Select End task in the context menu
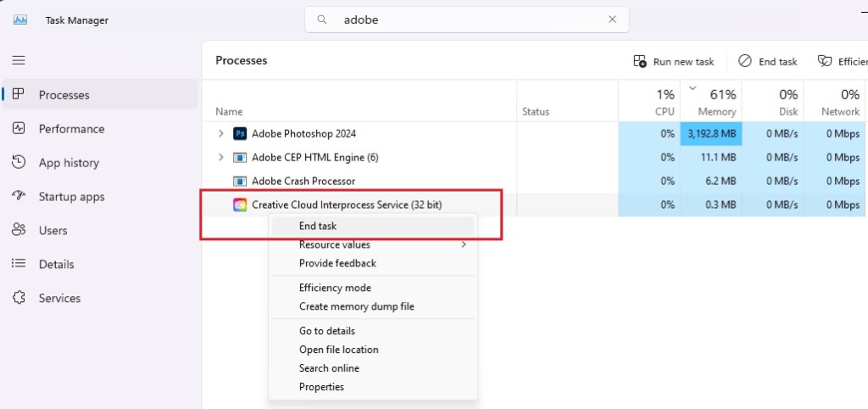This screenshot has height=409, width=868. [x=318, y=226]
